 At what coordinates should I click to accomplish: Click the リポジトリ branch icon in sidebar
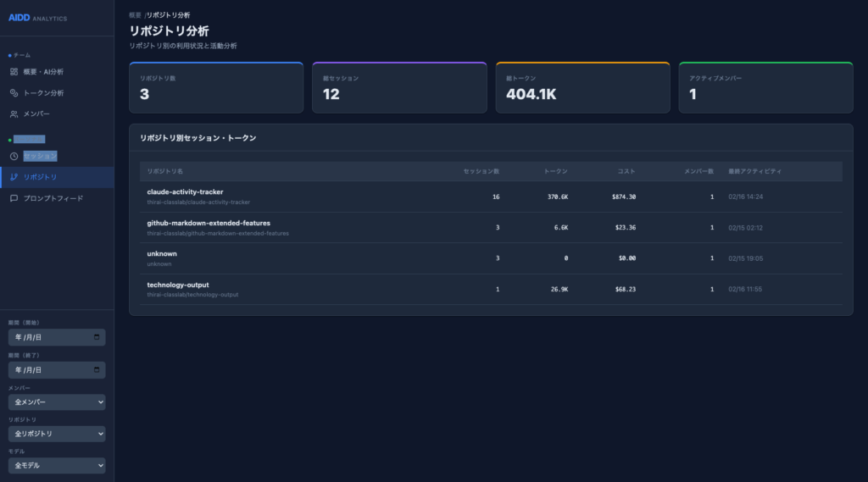click(14, 177)
